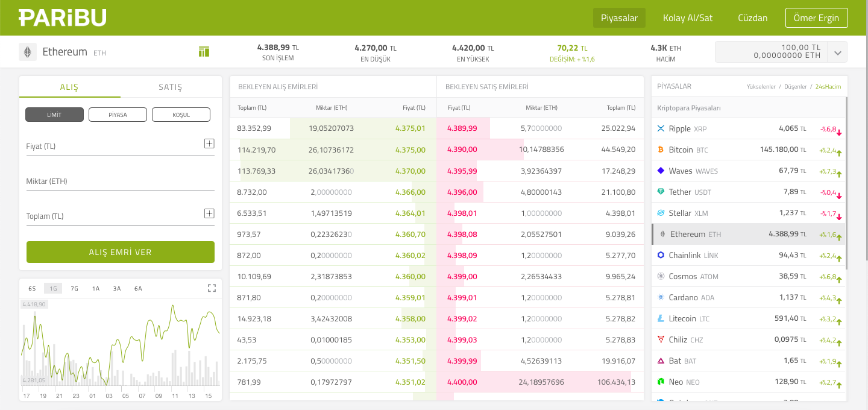Set chart range to 7G
This screenshot has height=410, width=868.
(x=75, y=288)
